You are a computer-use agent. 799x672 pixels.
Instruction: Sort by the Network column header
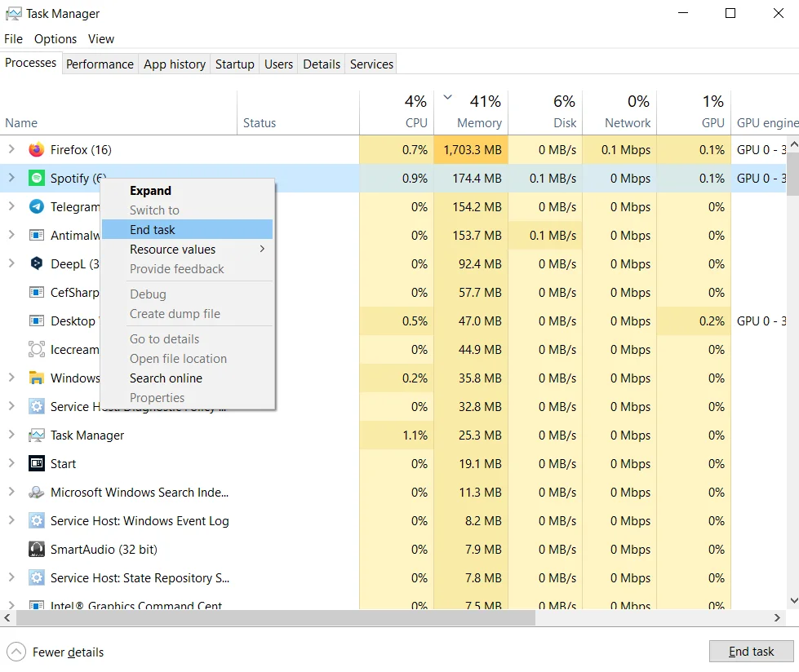coord(619,113)
